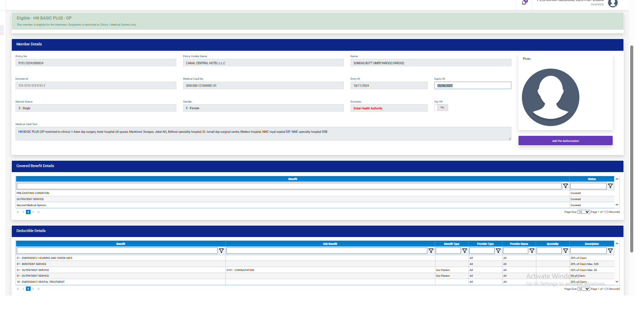Image resolution: width=644 pixels, height=312 pixels.
Task: Click the user profile avatar icon
Action: pos(613,3)
